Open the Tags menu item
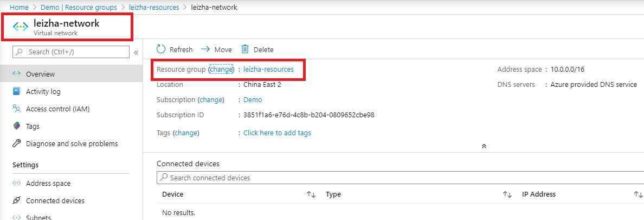Viewport: 644px width, 220px height. click(x=71, y=126)
